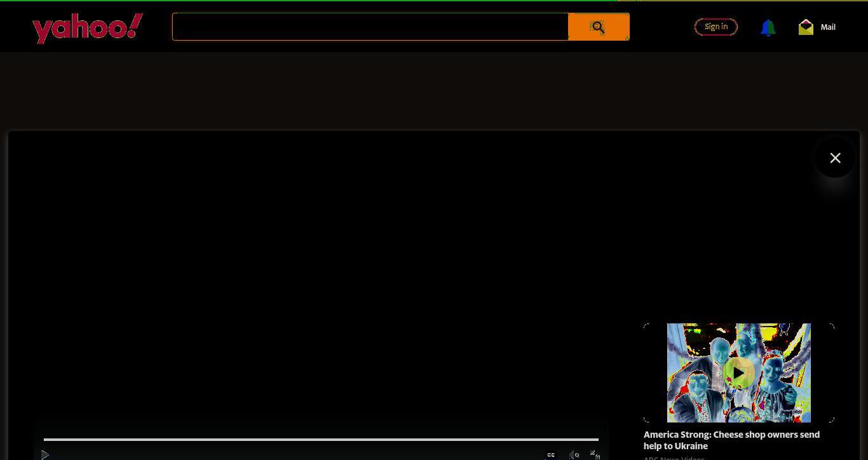Image resolution: width=868 pixels, height=460 pixels.
Task: Toggle closed captions on the video
Action: point(551,455)
